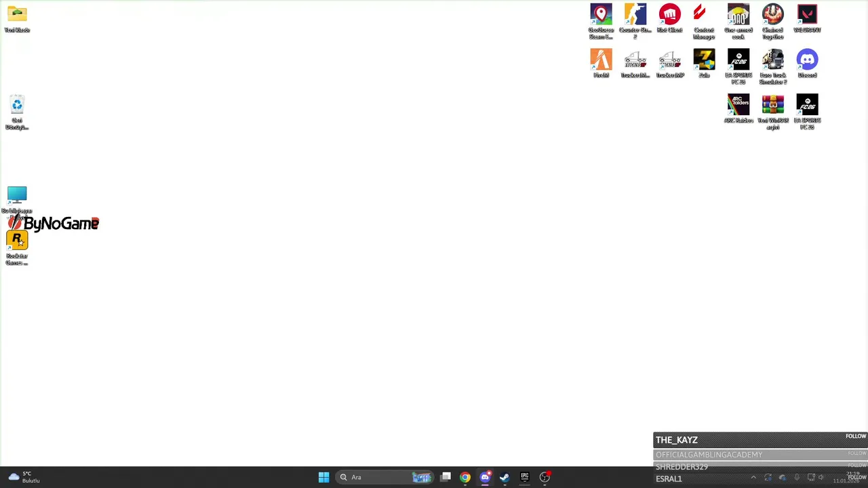Open Steam from the taskbar
This screenshot has width=868, height=488.
[x=505, y=477]
